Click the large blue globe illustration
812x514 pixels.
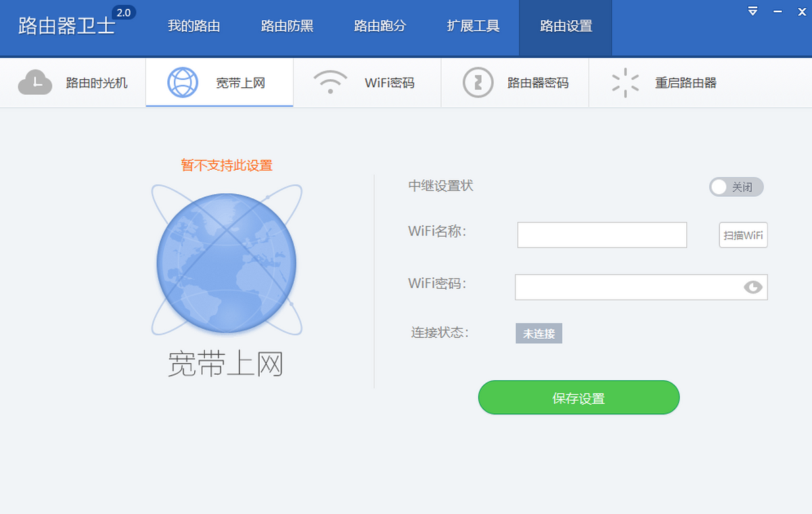tap(226, 262)
